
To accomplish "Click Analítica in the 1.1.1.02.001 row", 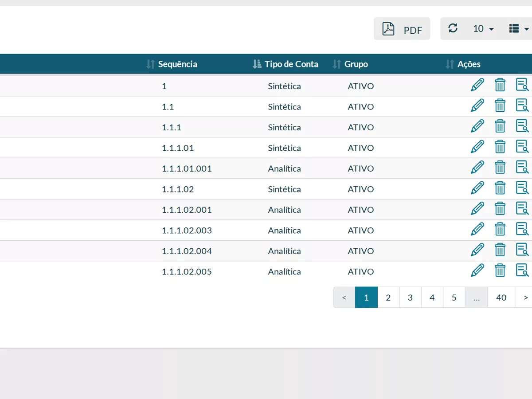I will [x=285, y=210].
